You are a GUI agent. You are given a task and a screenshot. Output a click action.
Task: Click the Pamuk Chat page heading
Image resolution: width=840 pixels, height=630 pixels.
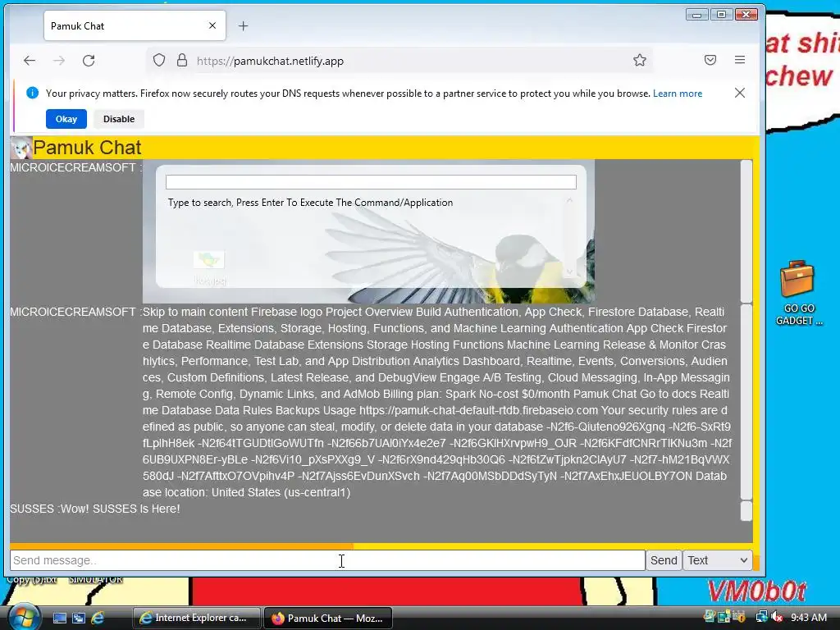pos(87,148)
